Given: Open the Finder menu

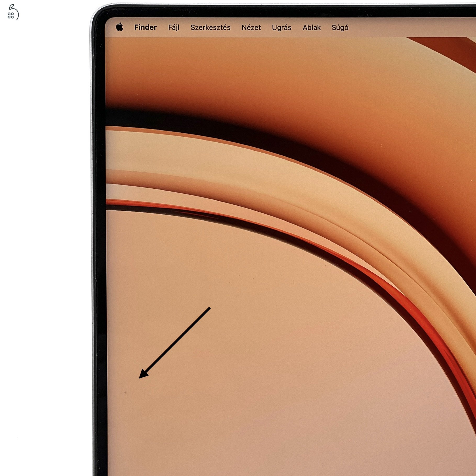Looking at the screenshot, I should (145, 27).
